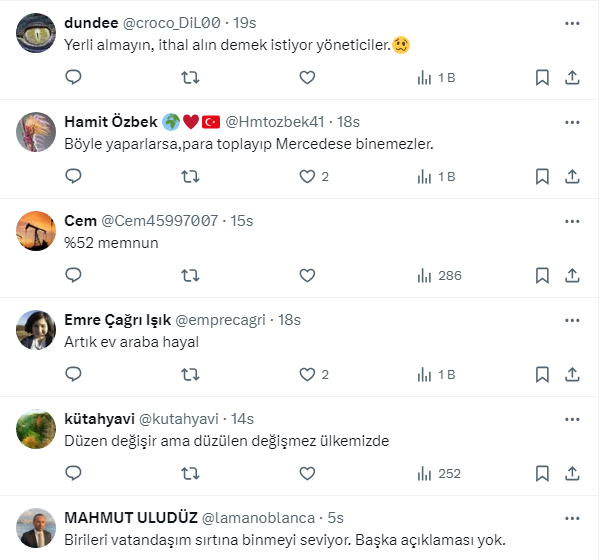The width and height of the screenshot is (600, 560).
Task: Reply to dundee's tweet
Action: [73, 78]
